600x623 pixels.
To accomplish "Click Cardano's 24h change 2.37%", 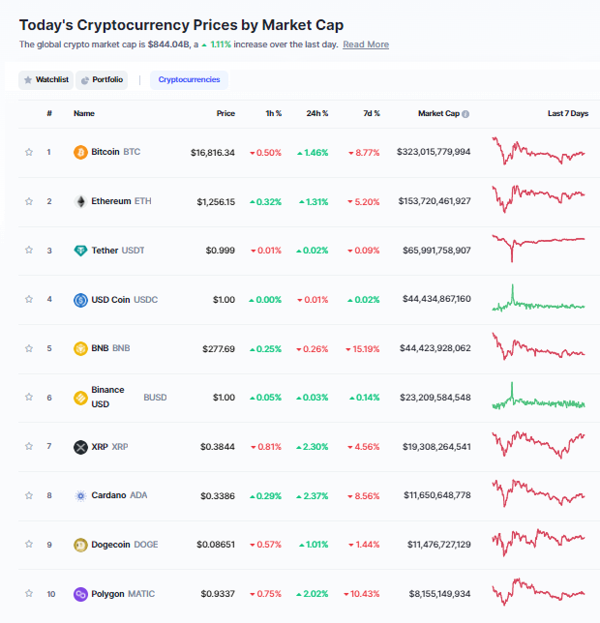I will [312, 496].
